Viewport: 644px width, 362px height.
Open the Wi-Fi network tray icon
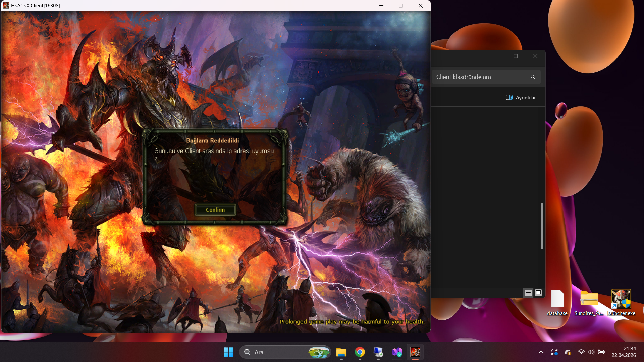(581, 352)
